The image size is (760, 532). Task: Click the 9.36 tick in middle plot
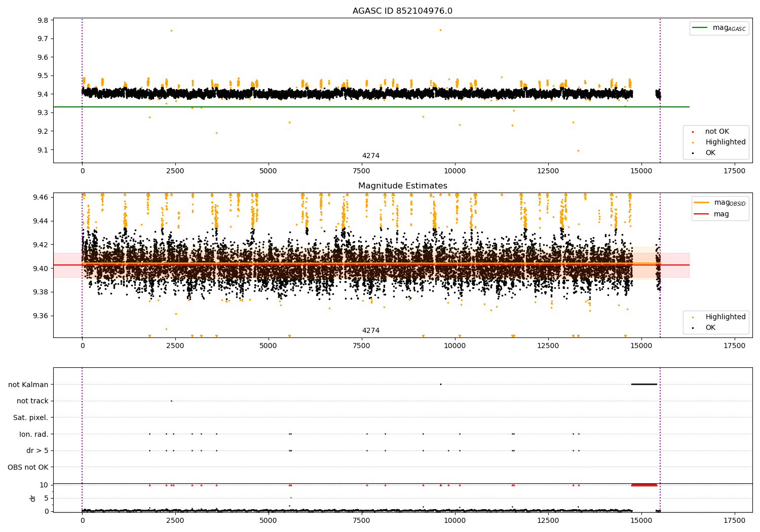coord(41,316)
